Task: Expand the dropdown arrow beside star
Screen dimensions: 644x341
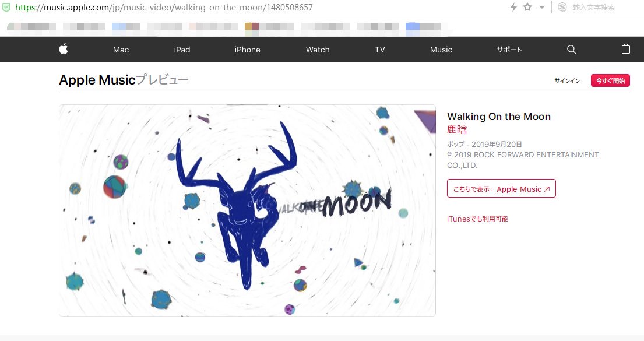Action: (542, 8)
